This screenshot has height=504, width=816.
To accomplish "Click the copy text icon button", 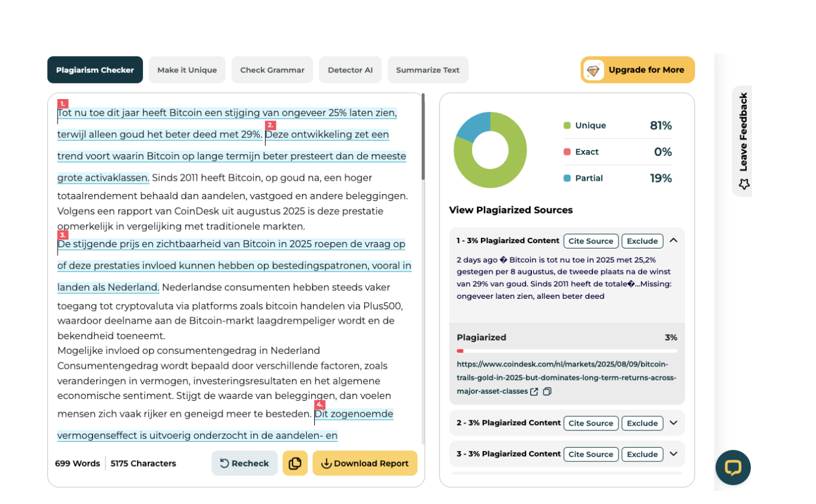I will coord(295,463).
